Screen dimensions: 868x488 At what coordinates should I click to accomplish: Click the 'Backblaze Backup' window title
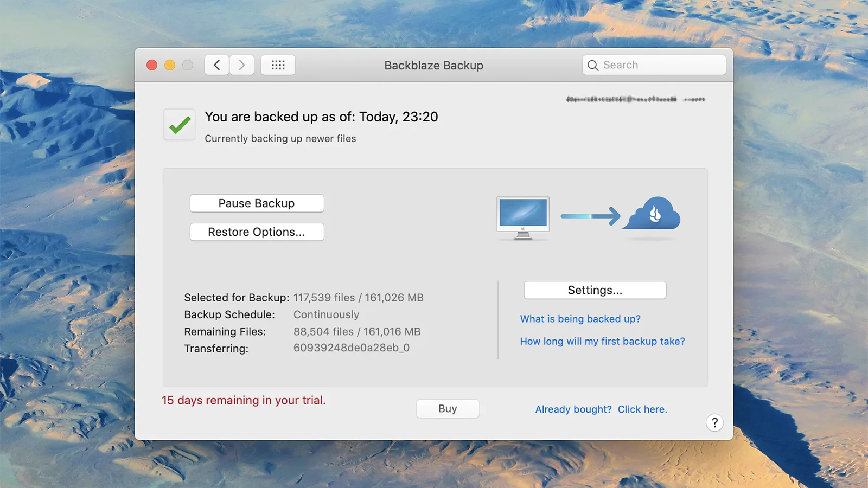434,65
